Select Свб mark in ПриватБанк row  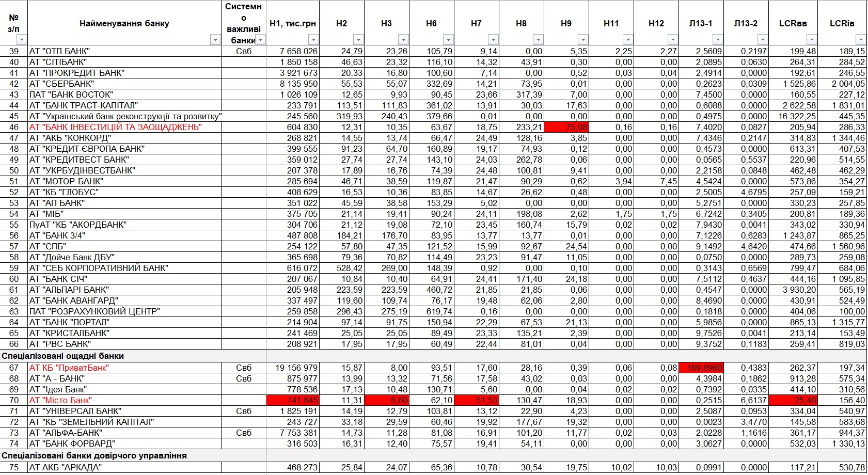pos(244,368)
